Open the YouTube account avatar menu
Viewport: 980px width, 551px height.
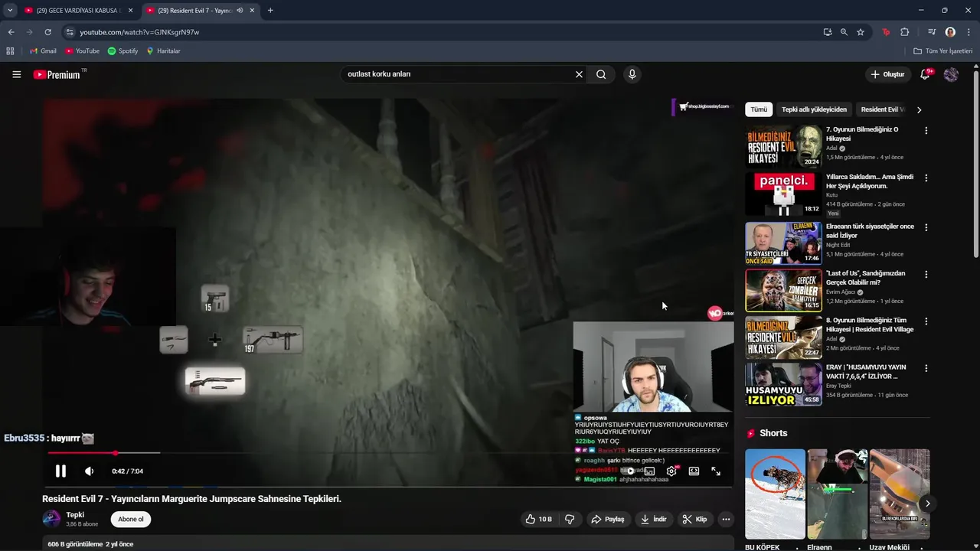pyautogui.click(x=951, y=74)
